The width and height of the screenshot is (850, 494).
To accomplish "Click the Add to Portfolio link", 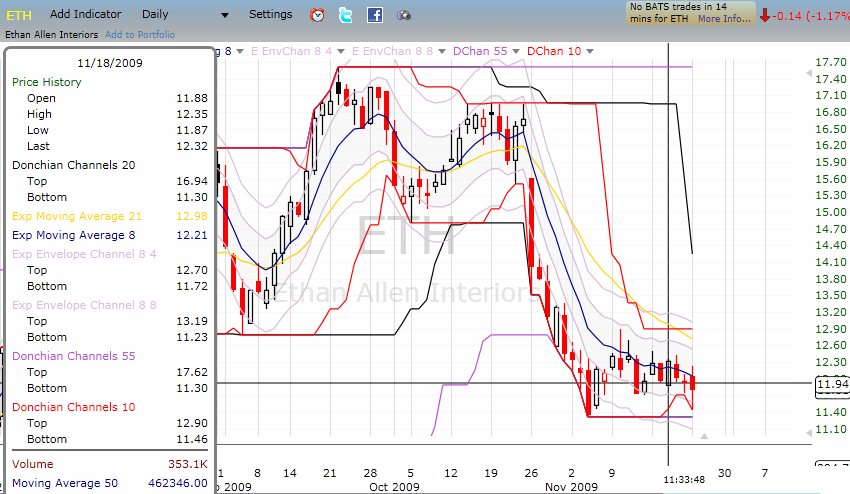I will tap(140, 35).
